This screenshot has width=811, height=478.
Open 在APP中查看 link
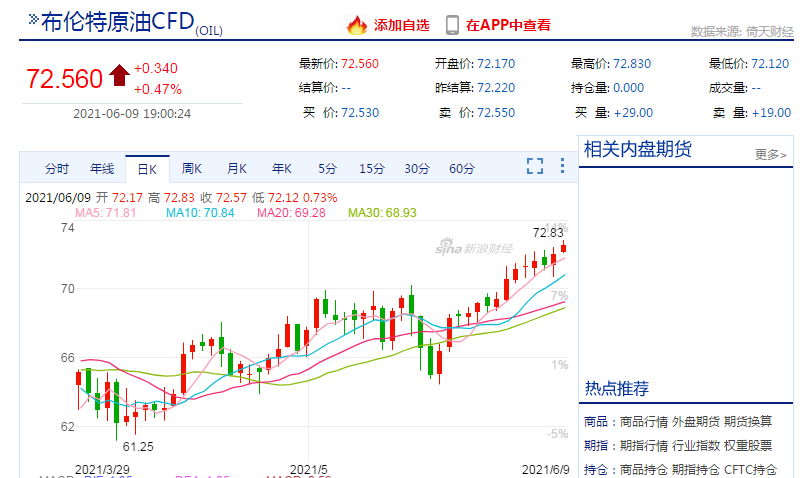pyautogui.click(x=508, y=25)
